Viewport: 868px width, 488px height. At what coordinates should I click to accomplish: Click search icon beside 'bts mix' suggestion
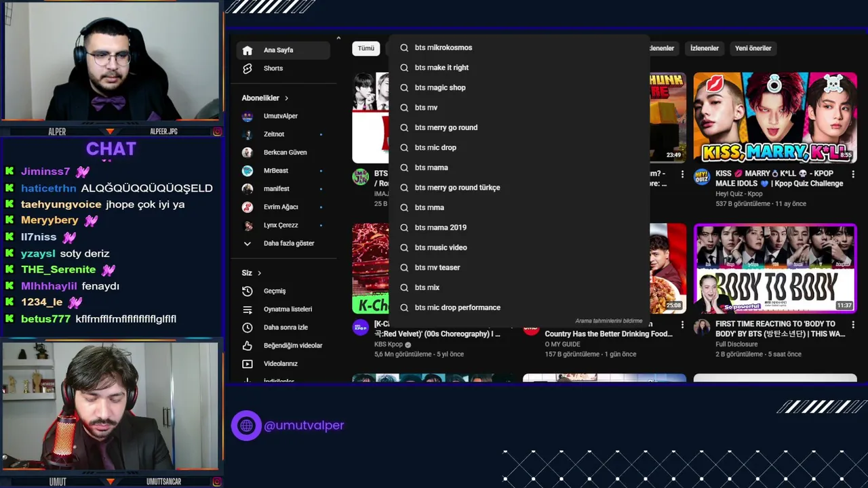tap(404, 287)
